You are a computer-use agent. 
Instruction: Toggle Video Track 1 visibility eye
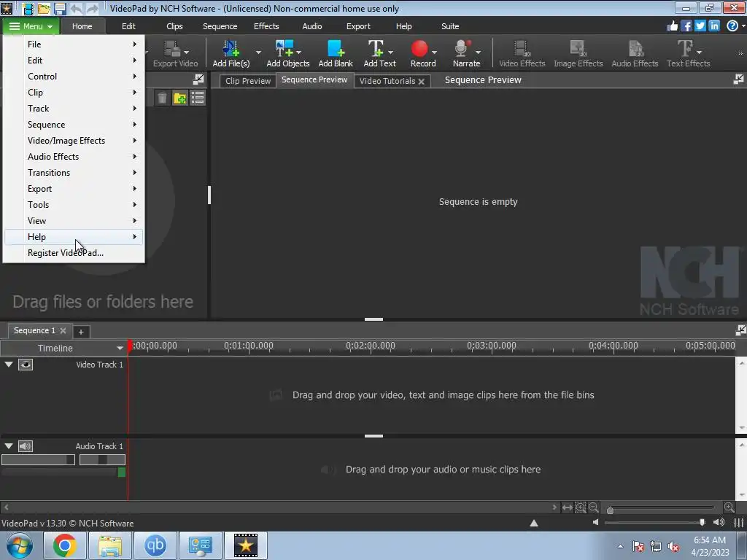coord(26,365)
